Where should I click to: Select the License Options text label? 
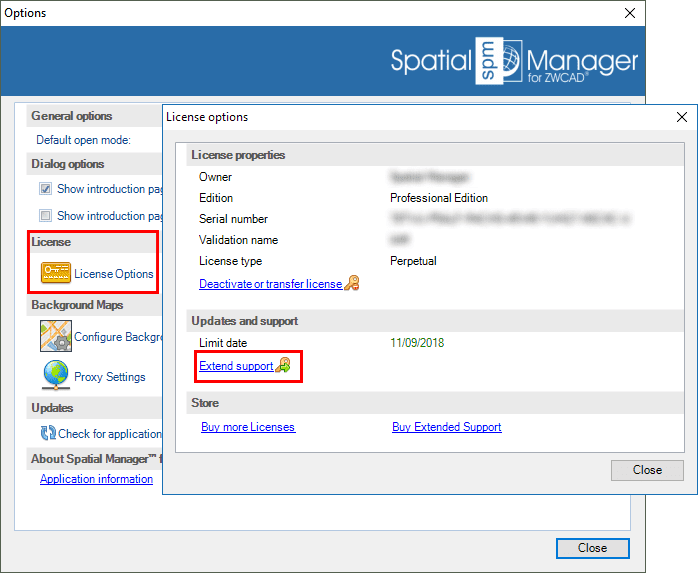tap(113, 274)
